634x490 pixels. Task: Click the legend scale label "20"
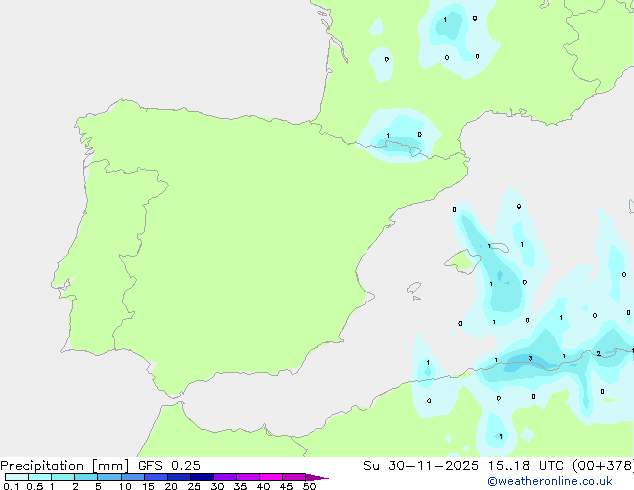pos(171,486)
